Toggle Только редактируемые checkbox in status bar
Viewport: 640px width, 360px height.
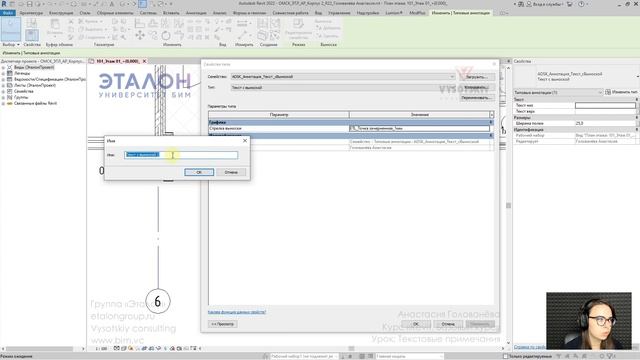[x=506, y=356]
